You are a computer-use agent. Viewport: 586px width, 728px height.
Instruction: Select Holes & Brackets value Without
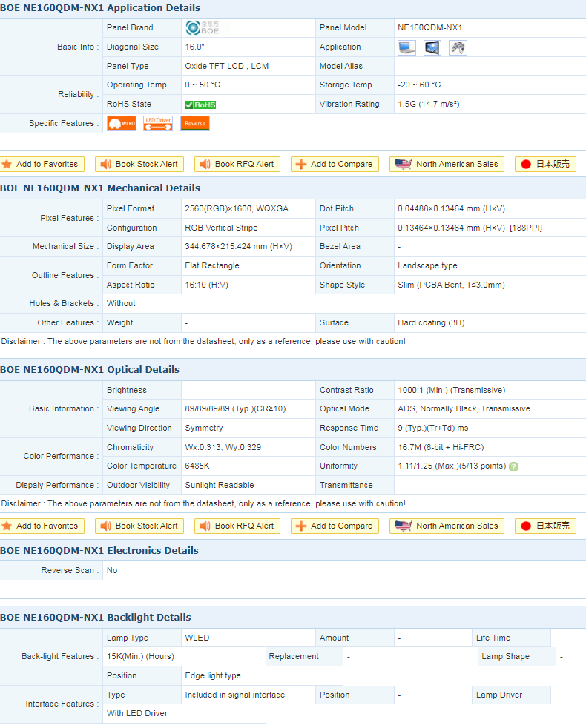pos(121,303)
